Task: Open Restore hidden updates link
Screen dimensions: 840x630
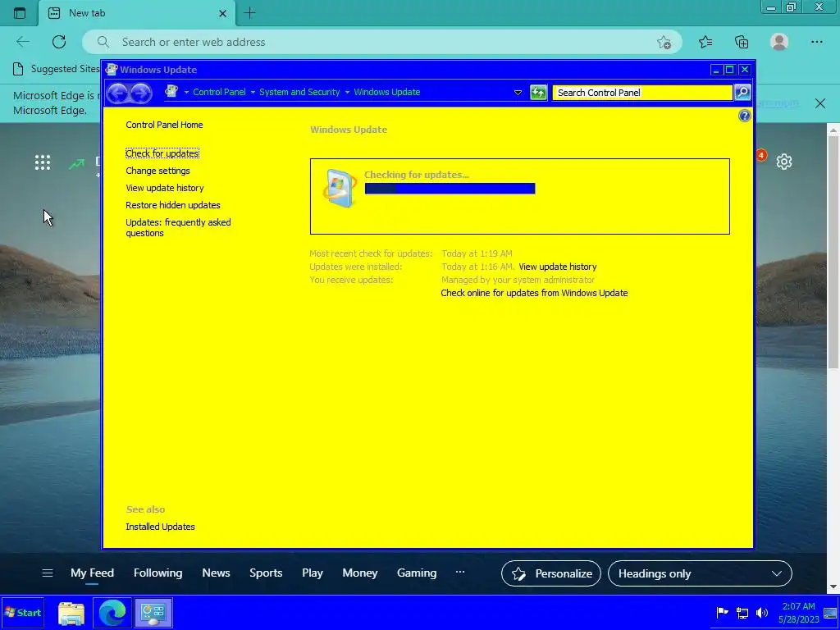Action: pos(172,204)
